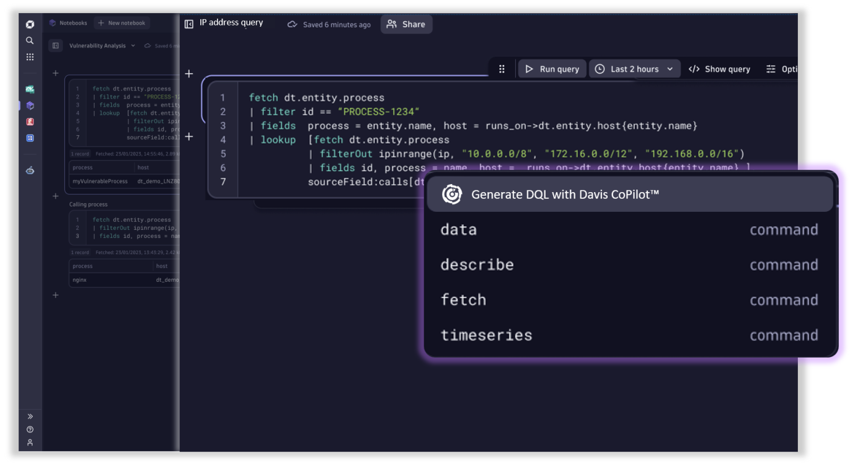Open the Last 2 hours timeframe dropdown
Screen dimensions: 868x474
(635, 69)
